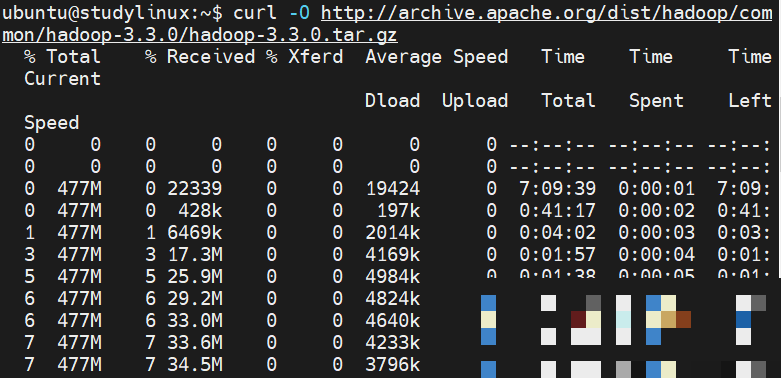Select the received value 29.2M
The height and width of the screenshot is (378, 781).
[x=195, y=298]
